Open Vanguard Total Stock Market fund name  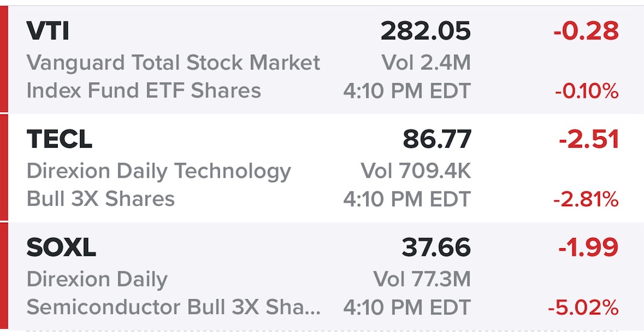(174, 76)
